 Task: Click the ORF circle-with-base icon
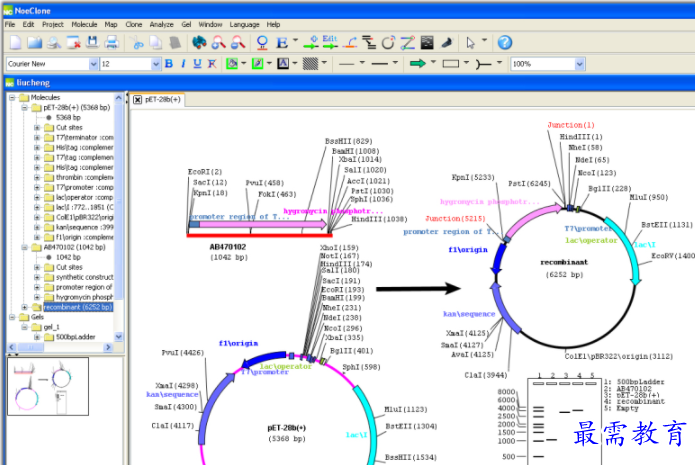tap(262, 43)
